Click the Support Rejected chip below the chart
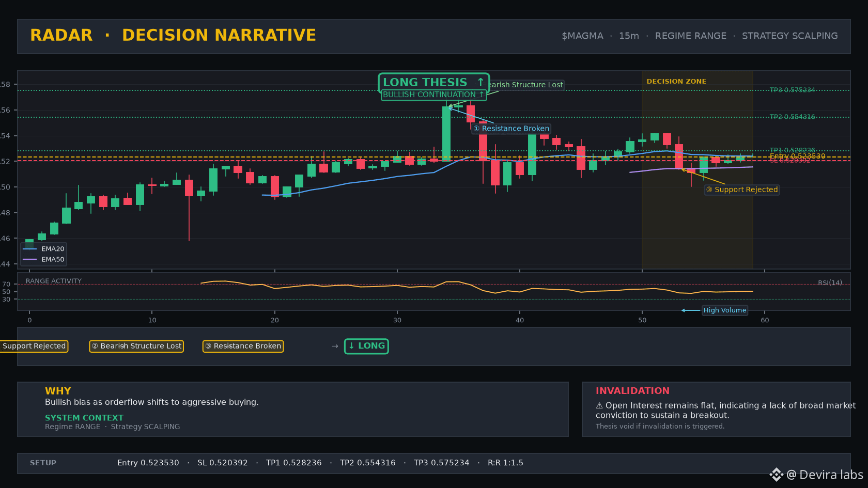This screenshot has width=868, height=488. 34,346
